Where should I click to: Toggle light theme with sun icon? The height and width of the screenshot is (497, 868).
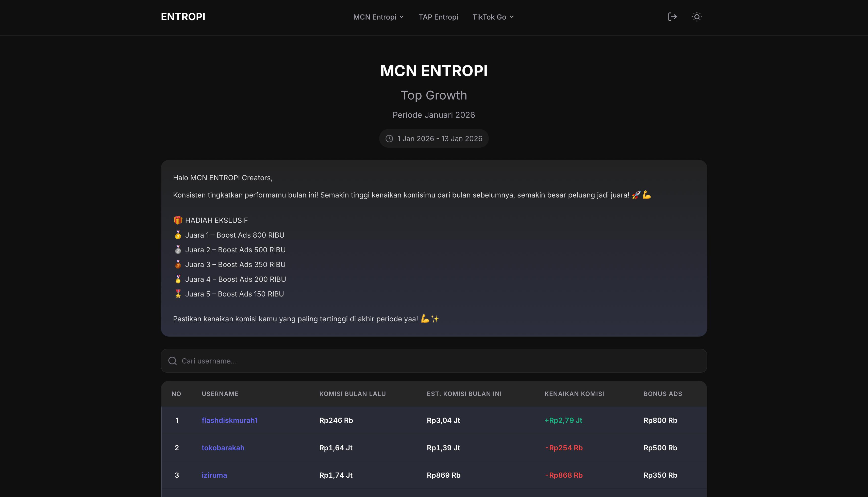coord(696,17)
